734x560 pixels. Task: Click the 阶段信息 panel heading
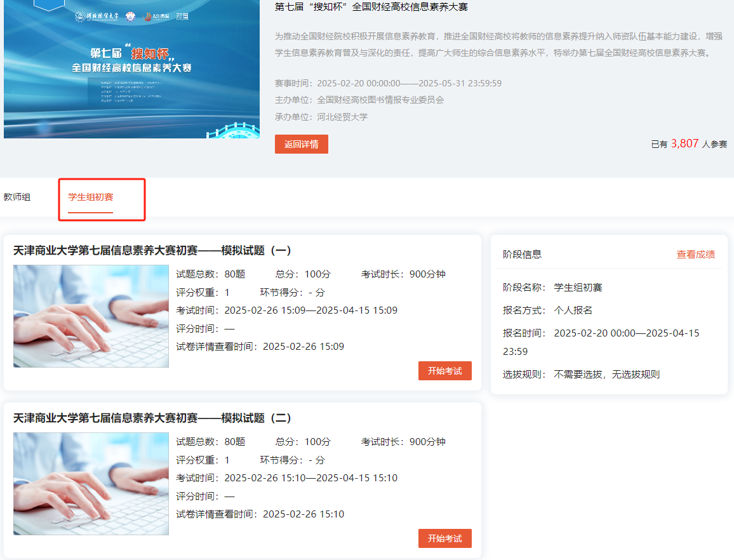tap(522, 255)
